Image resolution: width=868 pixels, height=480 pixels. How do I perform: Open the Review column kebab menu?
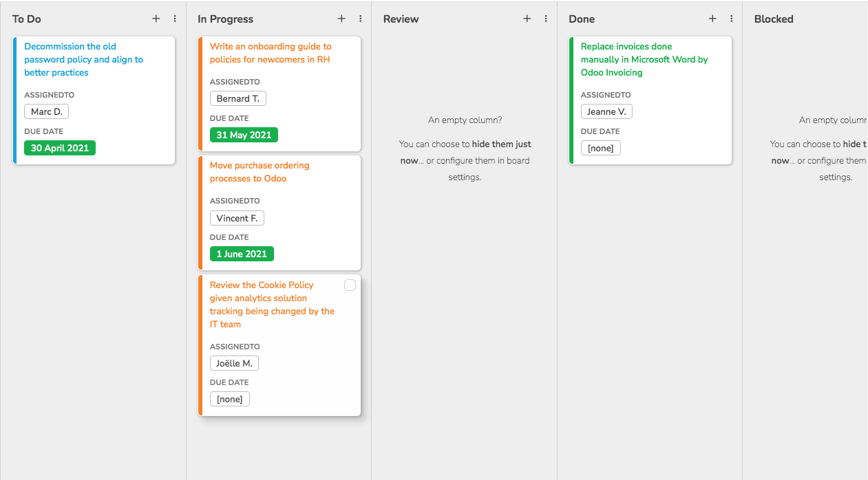[x=546, y=19]
